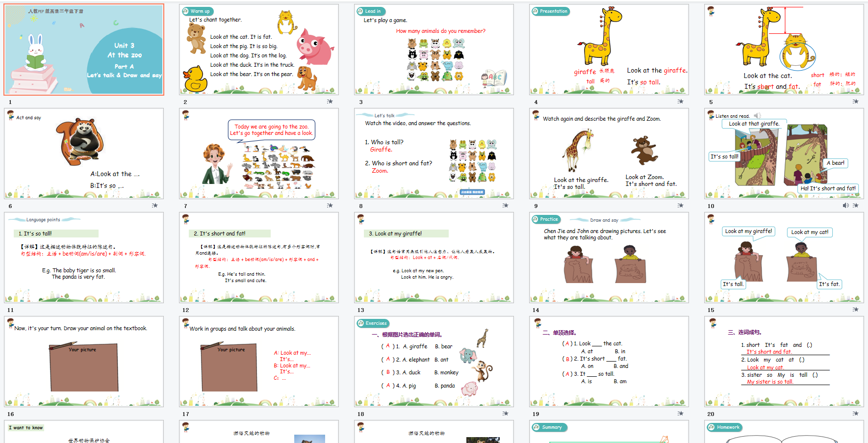The height and width of the screenshot is (443, 868).
Task: Click slide number 12 label
Action: click(186, 310)
